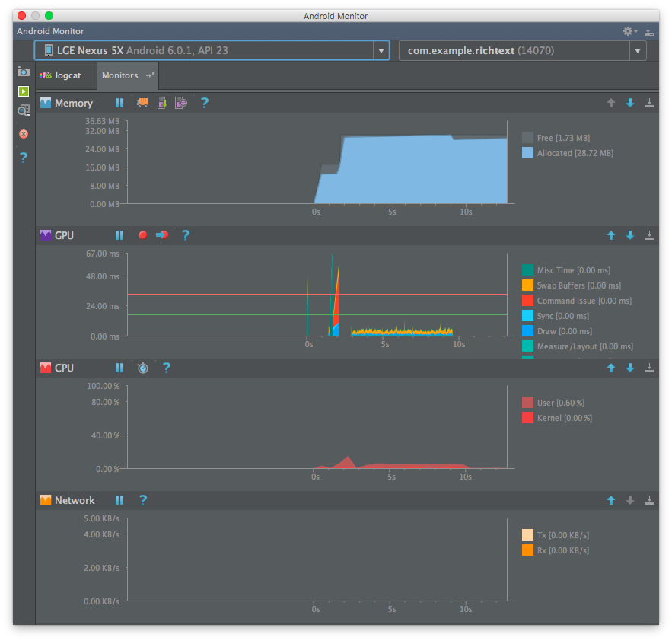Click the Tx network legend swatch
The width and height of the screenshot is (672, 641).
click(x=527, y=534)
